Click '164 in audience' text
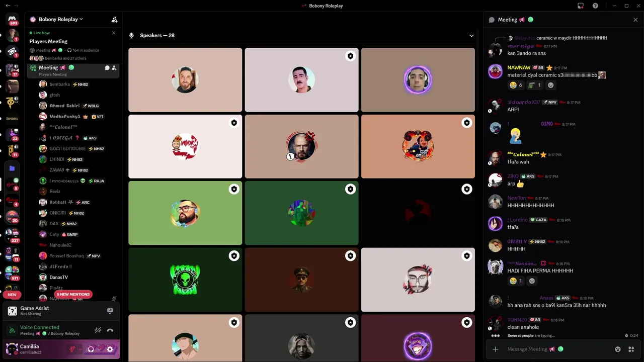The height and width of the screenshot is (362, 644). click(x=86, y=50)
